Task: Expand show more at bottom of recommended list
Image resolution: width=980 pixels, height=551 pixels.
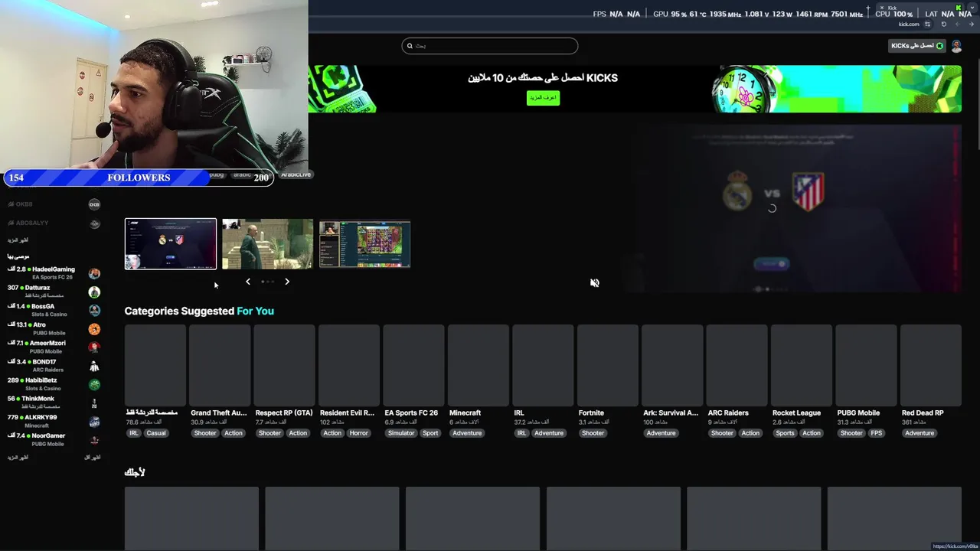Action: tap(18, 457)
